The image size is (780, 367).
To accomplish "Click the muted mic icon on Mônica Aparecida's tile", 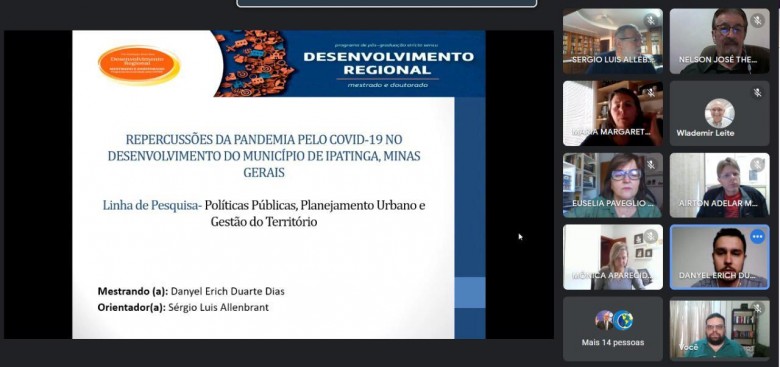I will click(x=650, y=237).
